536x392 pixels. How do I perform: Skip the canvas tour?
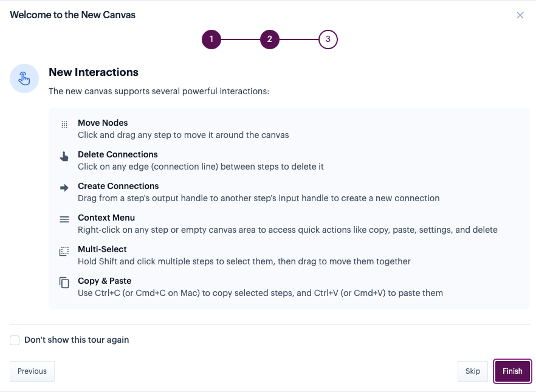[472, 371]
